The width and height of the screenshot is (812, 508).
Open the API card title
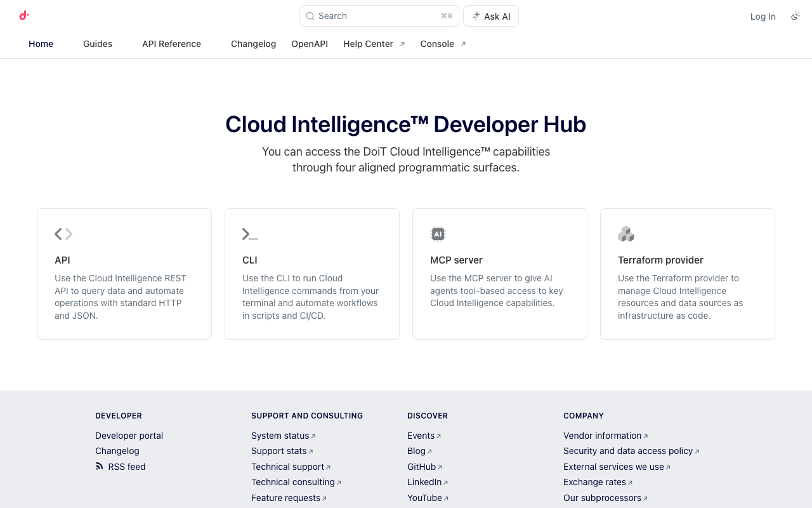(x=62, y=260)
